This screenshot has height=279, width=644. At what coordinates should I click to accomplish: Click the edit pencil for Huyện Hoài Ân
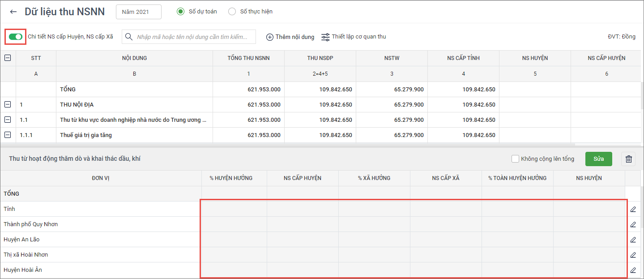pos(633,270)
